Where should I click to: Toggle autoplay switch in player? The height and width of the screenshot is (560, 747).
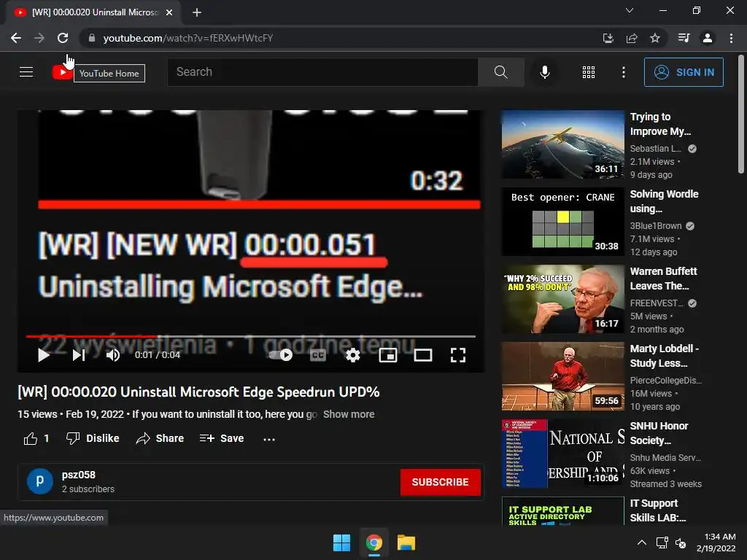click(x=281, y=355)
